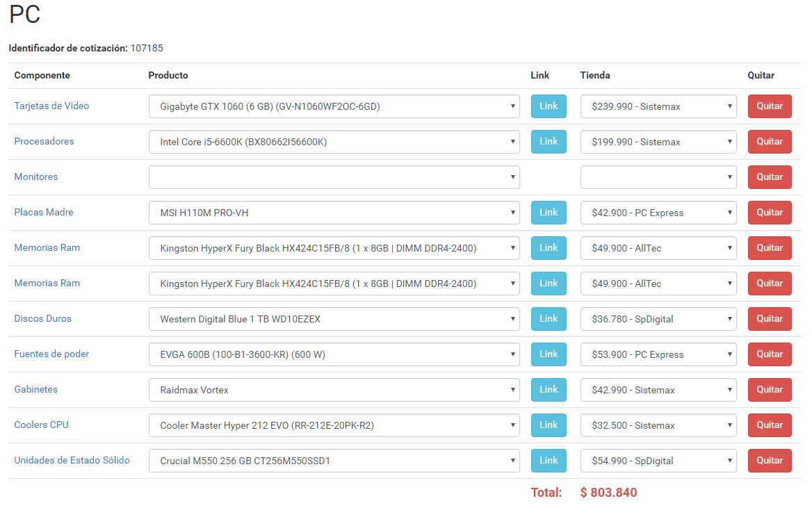Remove the Discos Duros row with Quitar
The width and height of the screenshot is (812, 517).
pyautogui.click(x=770, y=319)
